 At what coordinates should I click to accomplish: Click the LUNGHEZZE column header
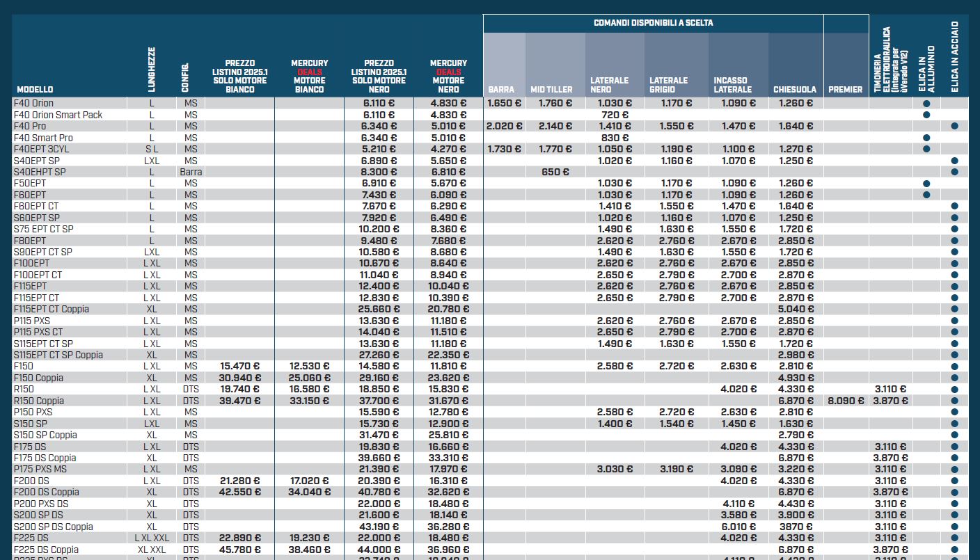(x=152, y=70)
